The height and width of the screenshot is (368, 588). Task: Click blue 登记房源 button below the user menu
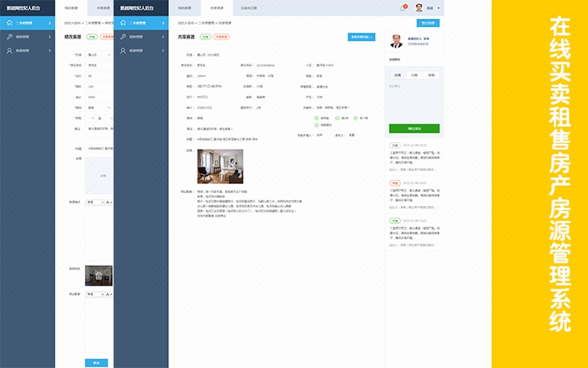428,23
